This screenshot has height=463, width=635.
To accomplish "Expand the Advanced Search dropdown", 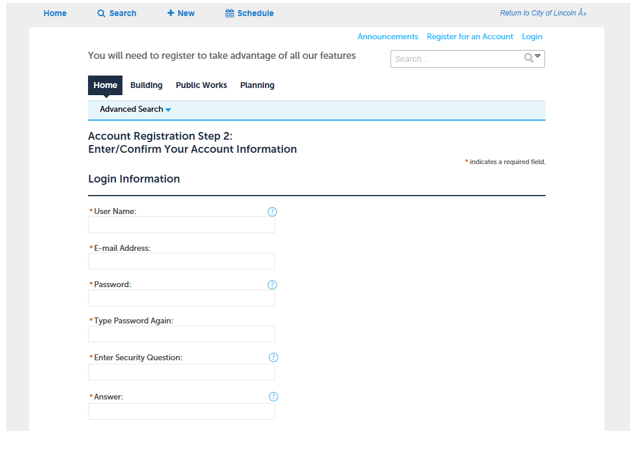I will [x=135, y=110].
